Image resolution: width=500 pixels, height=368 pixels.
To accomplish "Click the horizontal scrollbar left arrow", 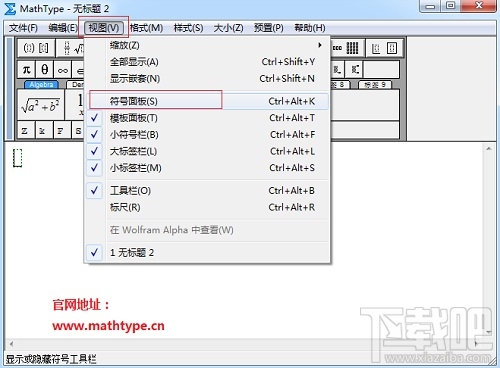I will point(11,344).
